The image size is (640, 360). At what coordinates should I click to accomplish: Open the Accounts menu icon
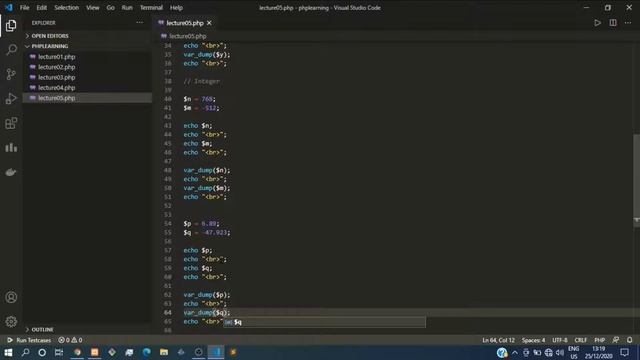coord(11,297)
